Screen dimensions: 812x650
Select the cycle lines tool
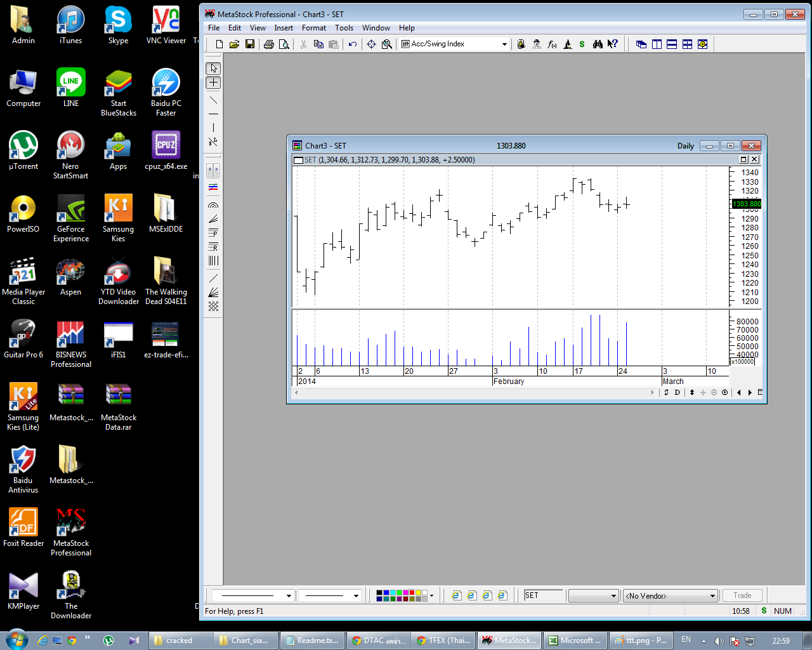(213, 260)
